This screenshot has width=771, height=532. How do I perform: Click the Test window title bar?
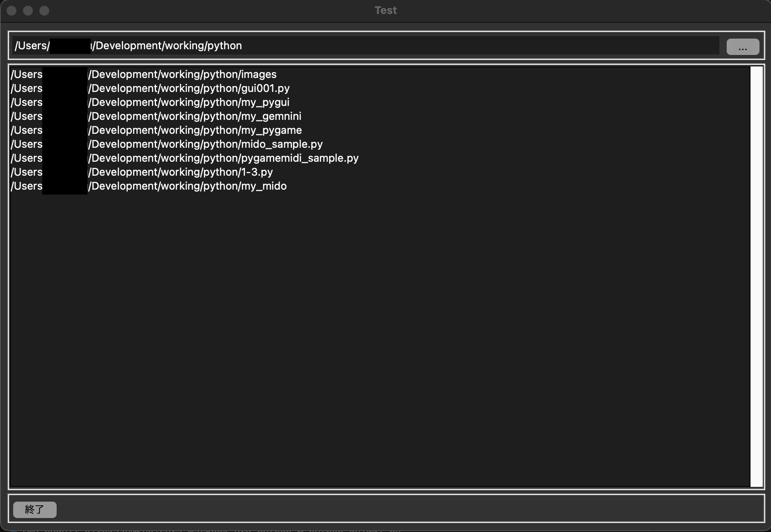(x=385, y=10)
